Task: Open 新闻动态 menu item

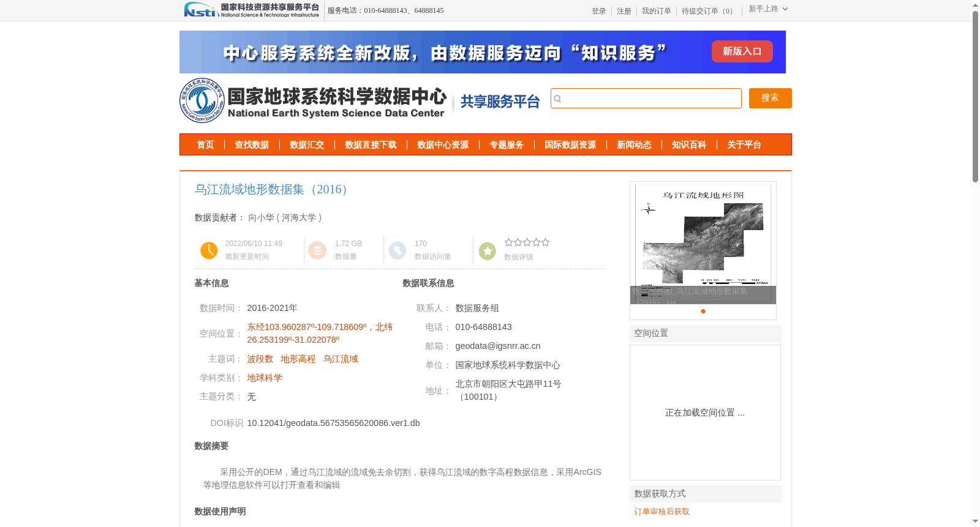Action: click(x=634, y=145)
